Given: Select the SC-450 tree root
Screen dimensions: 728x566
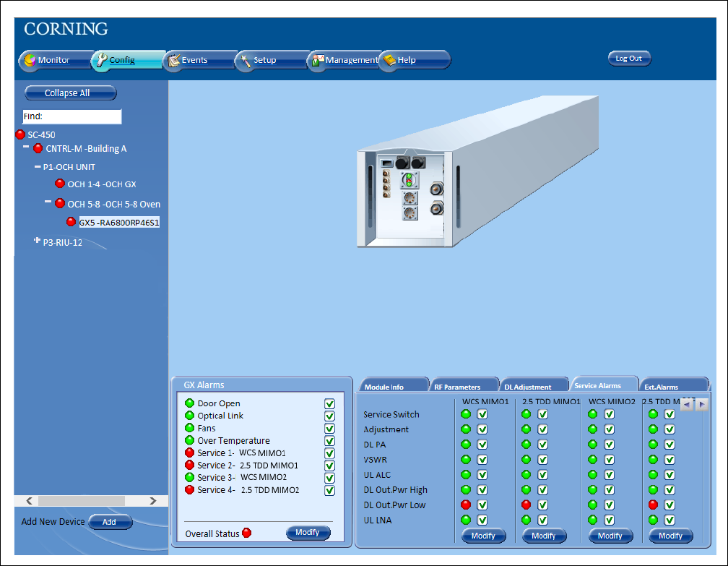Looking at the screenshot, I should pos(41,135).
